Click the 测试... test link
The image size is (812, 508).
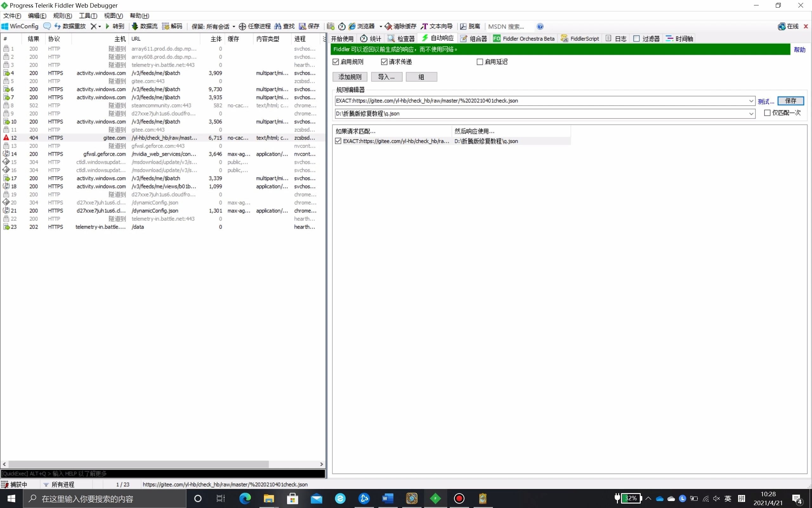click(766, 101)
